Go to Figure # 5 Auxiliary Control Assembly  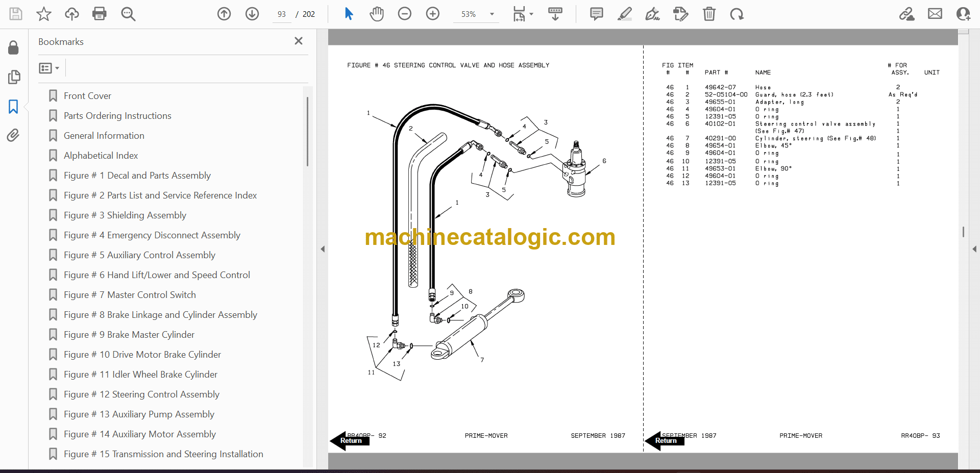point(139,255)
